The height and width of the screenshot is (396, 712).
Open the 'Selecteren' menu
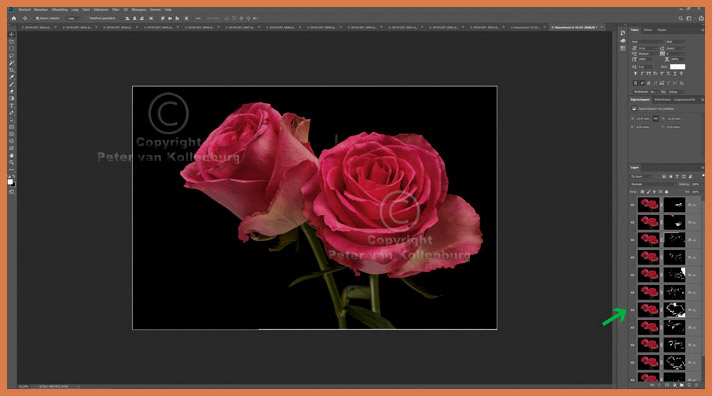pyautogui.click(x=101, y=10)
